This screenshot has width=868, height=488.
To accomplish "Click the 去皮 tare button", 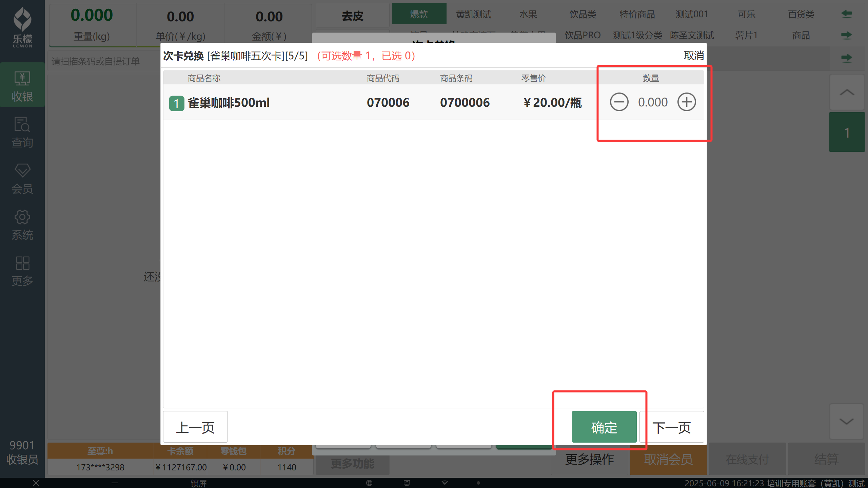I will point(353,16).
